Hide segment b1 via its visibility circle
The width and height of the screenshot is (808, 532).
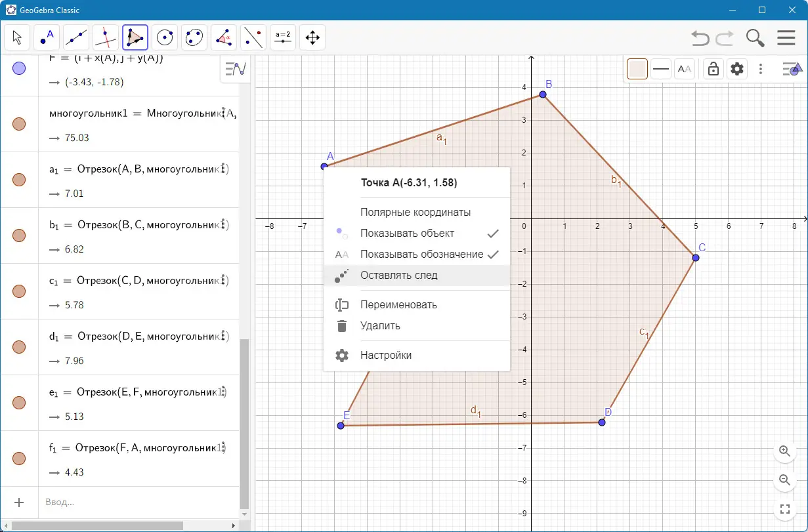point(19,235)
